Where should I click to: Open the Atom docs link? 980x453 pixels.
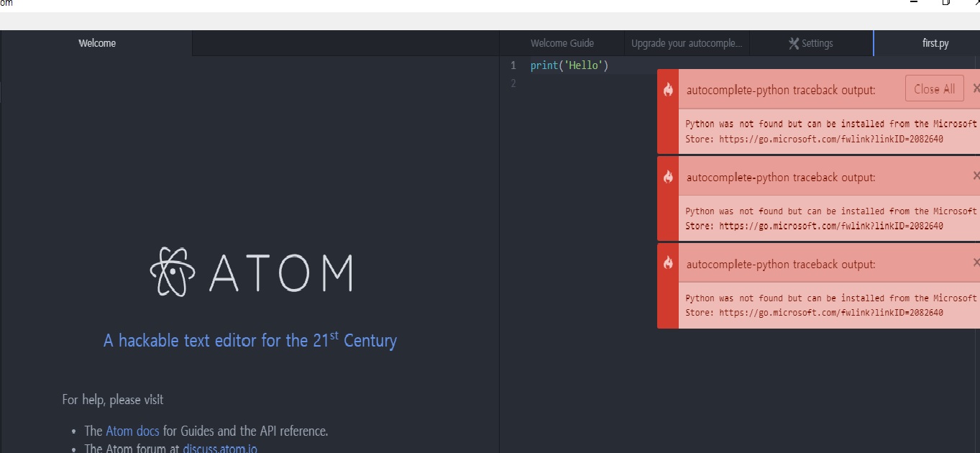tap(132, 431)
